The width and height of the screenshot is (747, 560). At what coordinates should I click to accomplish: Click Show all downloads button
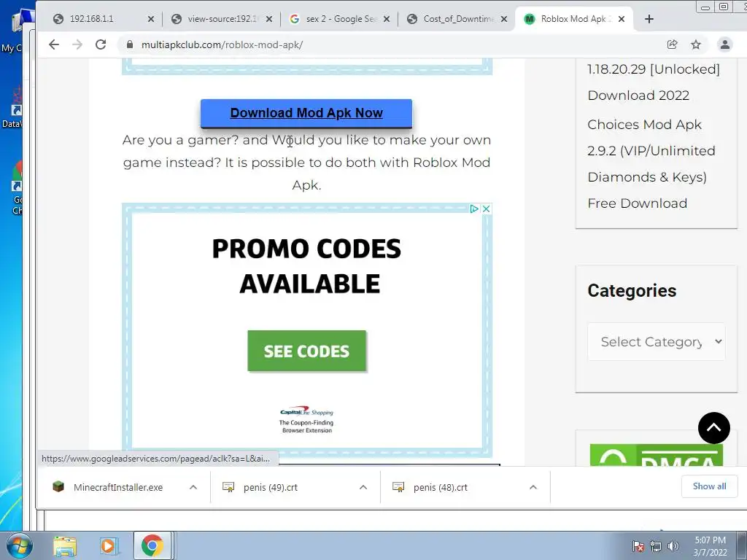(x=709, y=486)
